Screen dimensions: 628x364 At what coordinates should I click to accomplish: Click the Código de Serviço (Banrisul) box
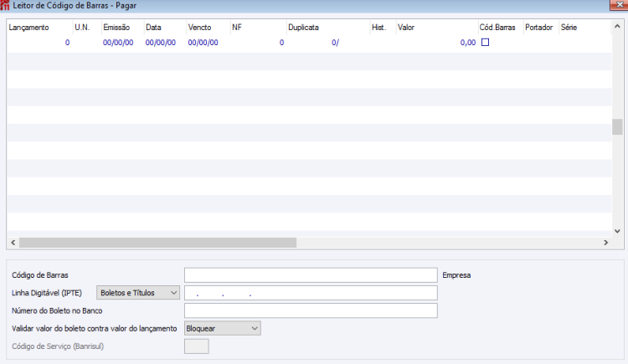(x=197, y=346)
